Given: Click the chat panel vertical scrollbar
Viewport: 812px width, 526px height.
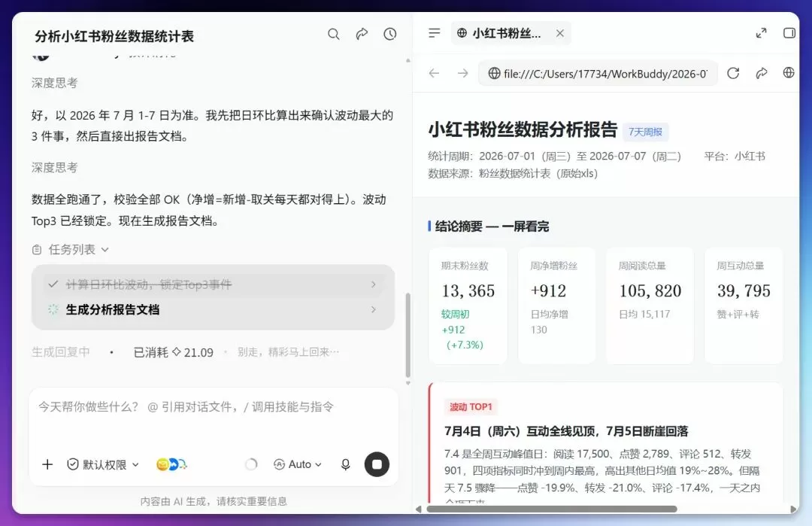Looking at the screenshot, I should click(x=408, y=336).
